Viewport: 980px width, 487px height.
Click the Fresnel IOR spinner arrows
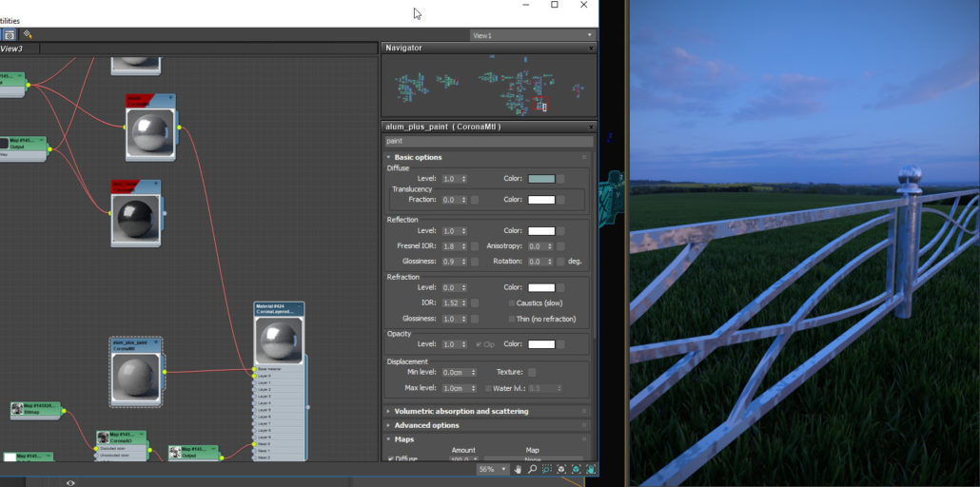click(x=463, y=246)
